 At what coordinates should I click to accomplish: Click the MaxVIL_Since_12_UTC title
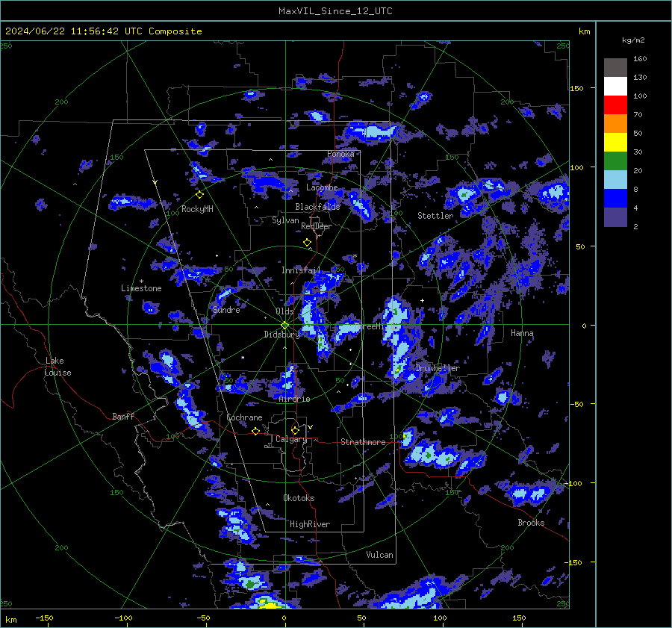point(335,11)
